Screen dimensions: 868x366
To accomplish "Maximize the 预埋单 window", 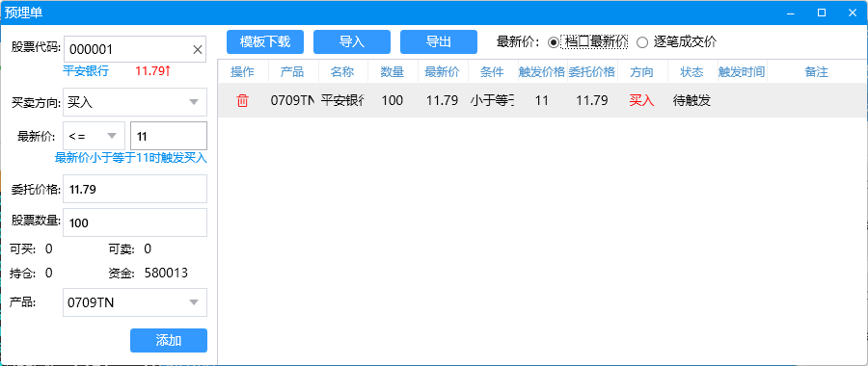I will click(x=822, y=13).
